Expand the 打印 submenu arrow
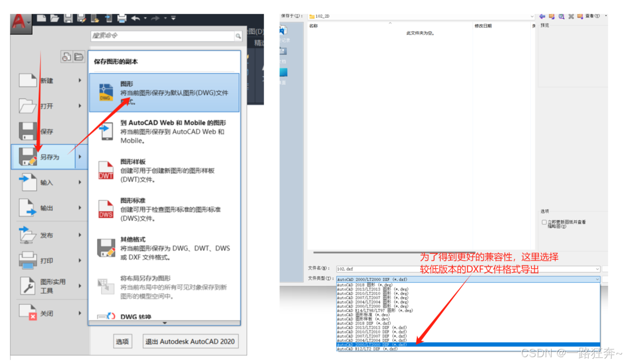This screenshot has height=364, width=624. coord(80,261)
